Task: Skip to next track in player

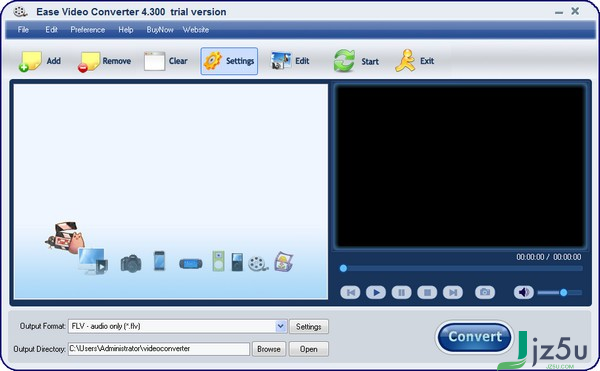Action: (x=453, y=293)
